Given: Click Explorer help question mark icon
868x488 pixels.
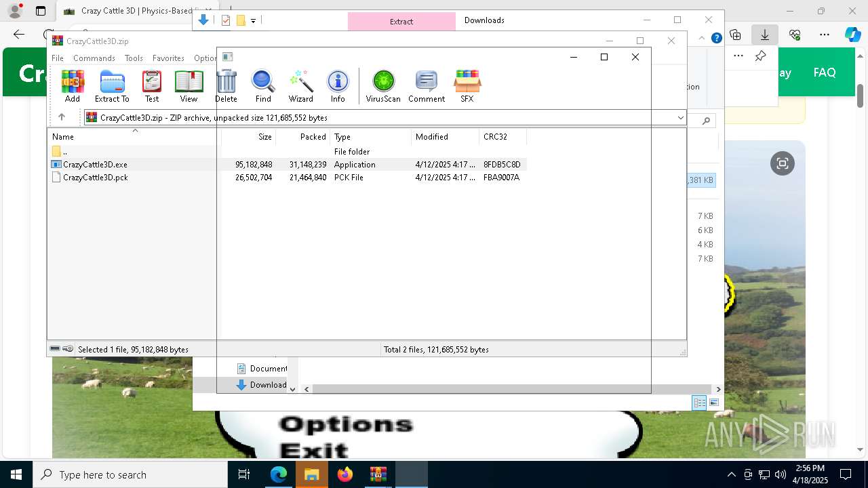Looking at the screenshot, I should (716, 38).
